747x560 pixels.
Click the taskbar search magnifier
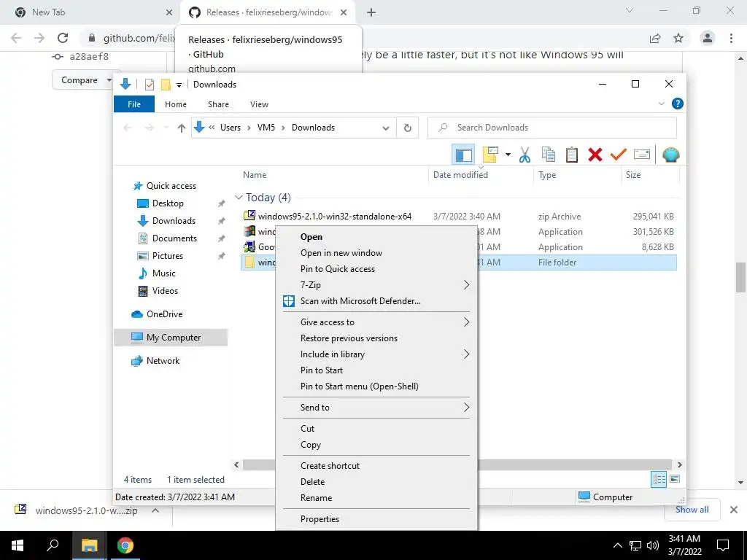pyautogui.click(x=53, y=545)
